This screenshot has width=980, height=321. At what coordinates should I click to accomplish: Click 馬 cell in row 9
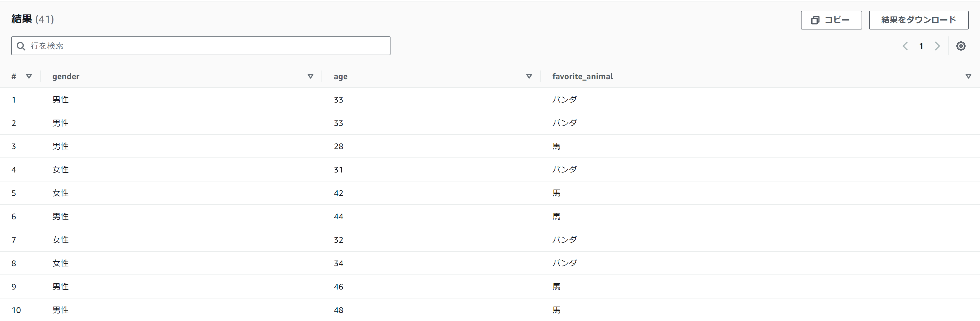coord(556,287)
